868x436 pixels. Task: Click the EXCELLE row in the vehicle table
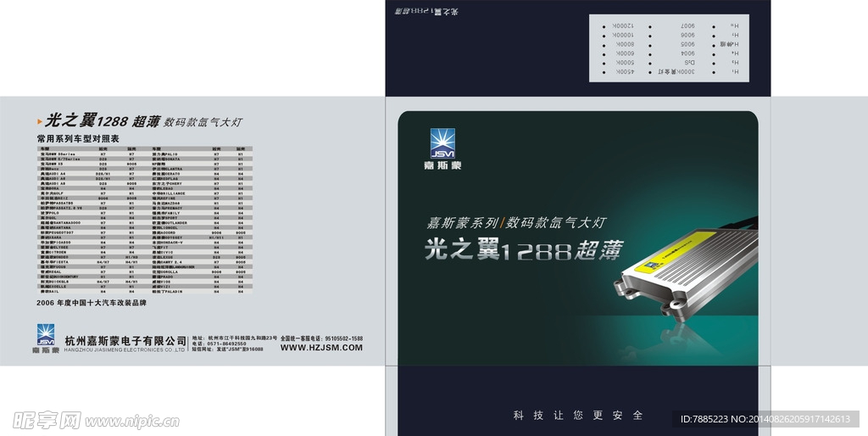92,287
